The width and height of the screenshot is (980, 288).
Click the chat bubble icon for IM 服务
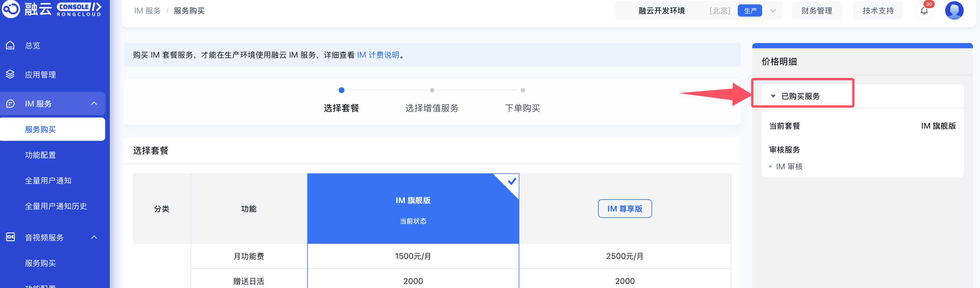[10, 104]
